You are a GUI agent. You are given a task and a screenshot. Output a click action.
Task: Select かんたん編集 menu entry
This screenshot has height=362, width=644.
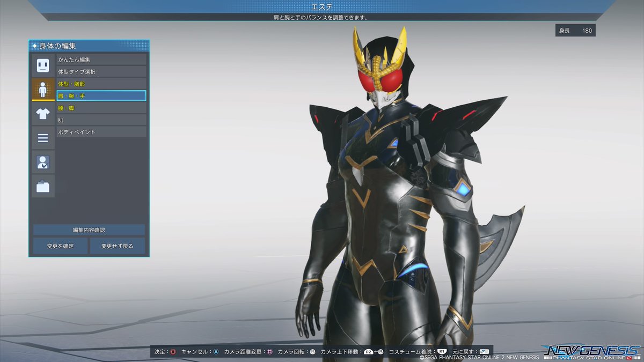click(x=101, y=60)
